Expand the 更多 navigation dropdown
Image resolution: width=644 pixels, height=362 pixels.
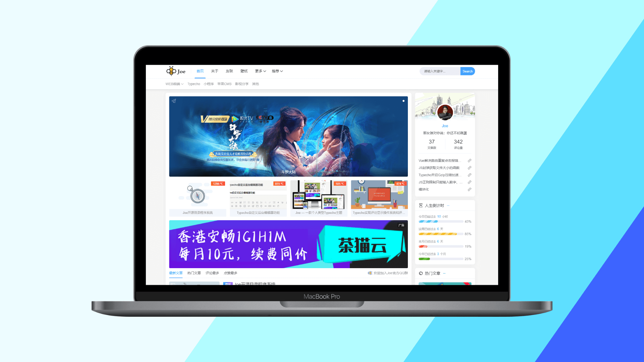[259, 71]
